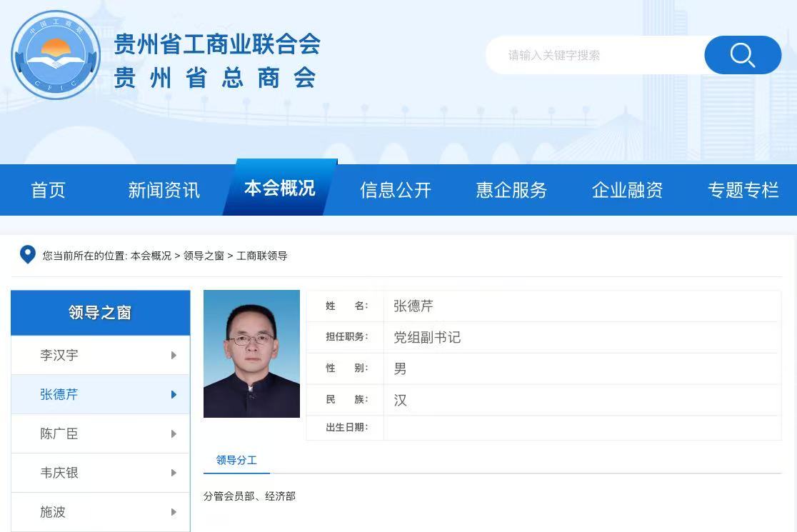This screenshot has width=797, height=532.
Task: Click the portrait photo of 张德芹
Action: pyautogui.click(x=251, y=353)
